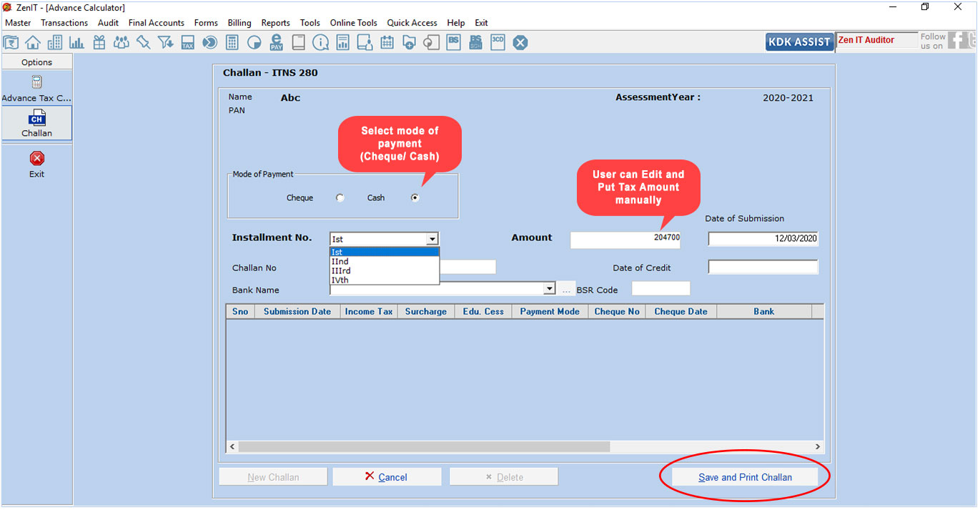
Task: Open the Billing menu
Action: click(239, 23)
